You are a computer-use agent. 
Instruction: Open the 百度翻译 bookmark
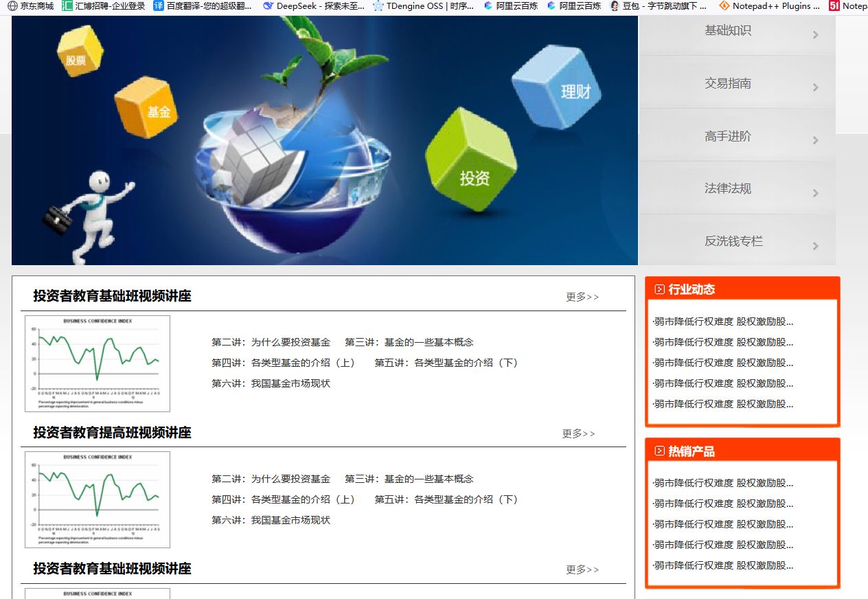coord(203,6)
